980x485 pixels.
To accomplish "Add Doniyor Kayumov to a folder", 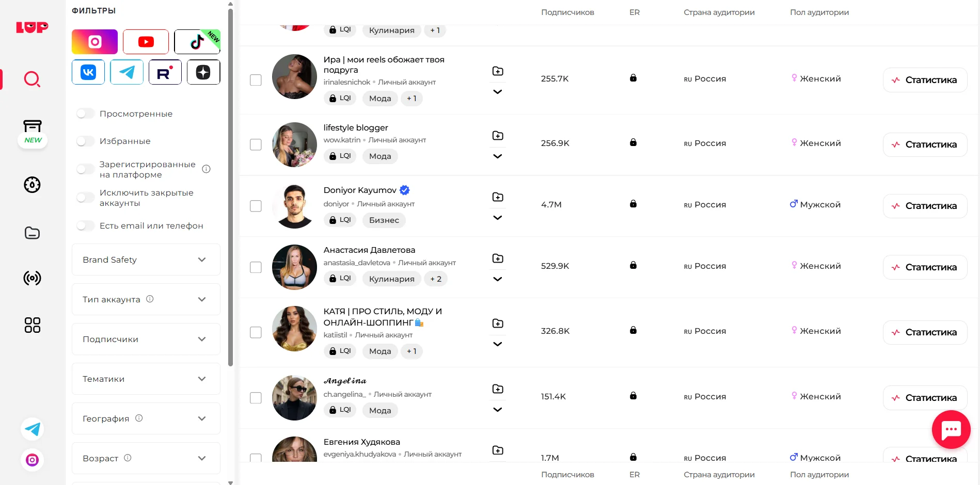I will pos(498,197).
